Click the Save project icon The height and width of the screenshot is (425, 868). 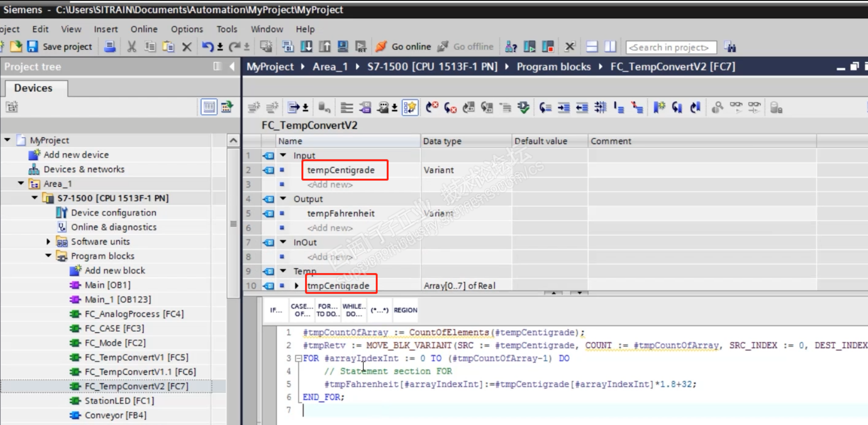(32, 46)
